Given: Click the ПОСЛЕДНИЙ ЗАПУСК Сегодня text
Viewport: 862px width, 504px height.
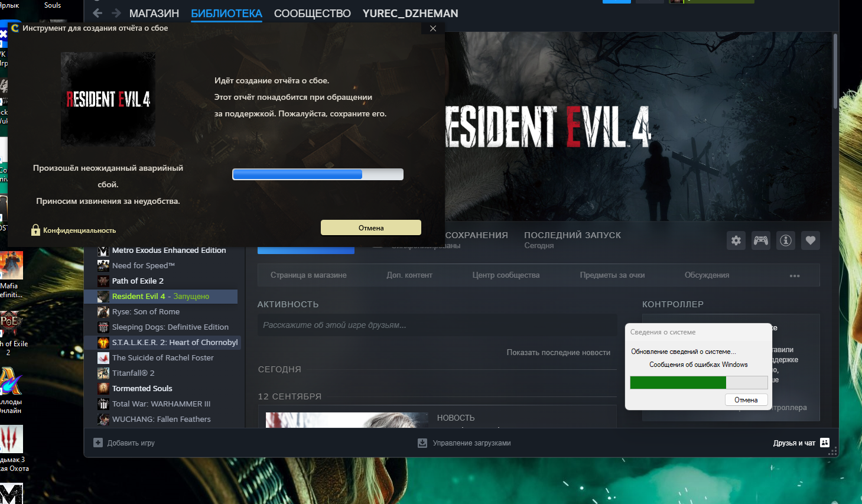Looking at the screenshot, I should (x=573, y=240).
